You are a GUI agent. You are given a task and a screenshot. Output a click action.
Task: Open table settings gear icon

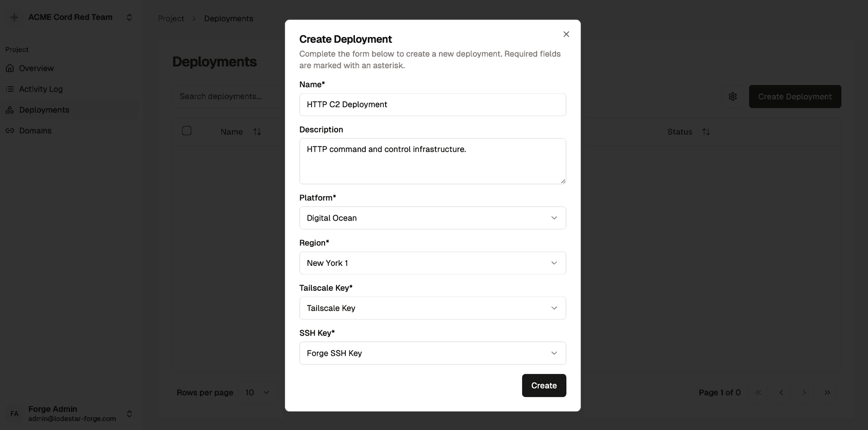(x=733, y=96)
